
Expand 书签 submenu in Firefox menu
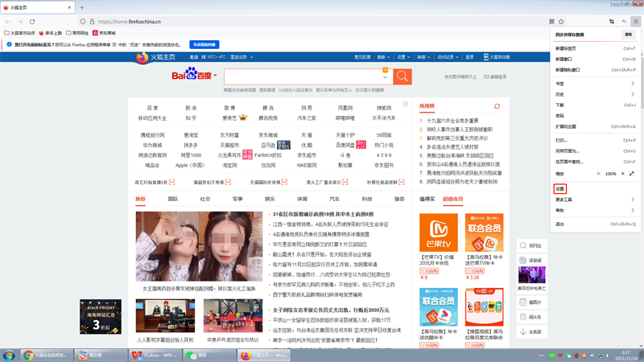coord(595,84)
